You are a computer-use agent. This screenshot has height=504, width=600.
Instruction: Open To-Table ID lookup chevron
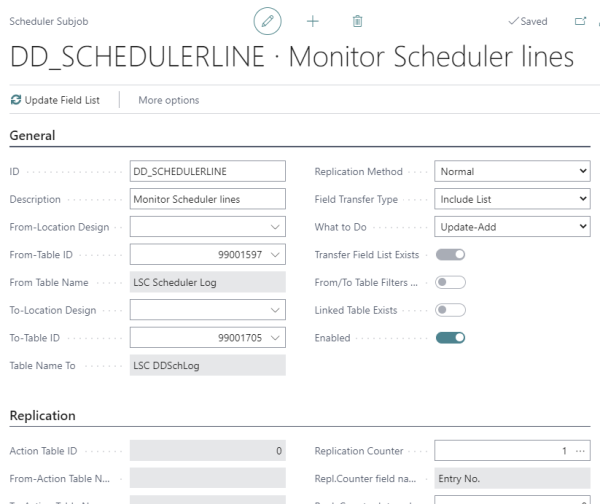tap(275, 338)
